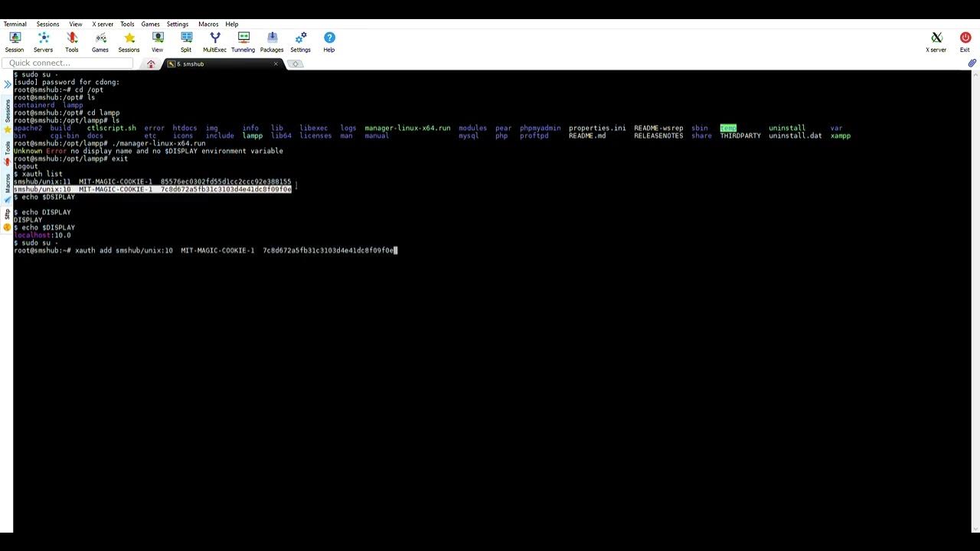980x551 pixels.
Task: Open the Terminal menu
Action: 15,24
